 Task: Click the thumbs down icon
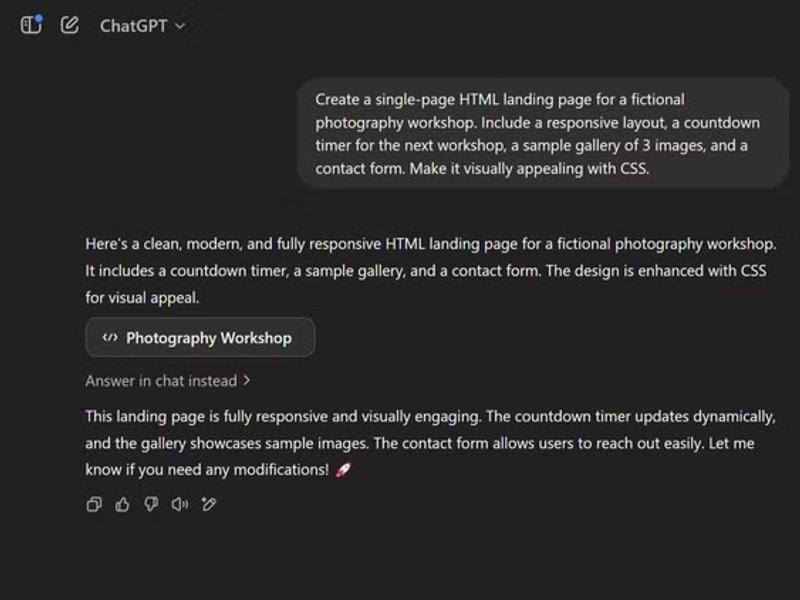151,505
